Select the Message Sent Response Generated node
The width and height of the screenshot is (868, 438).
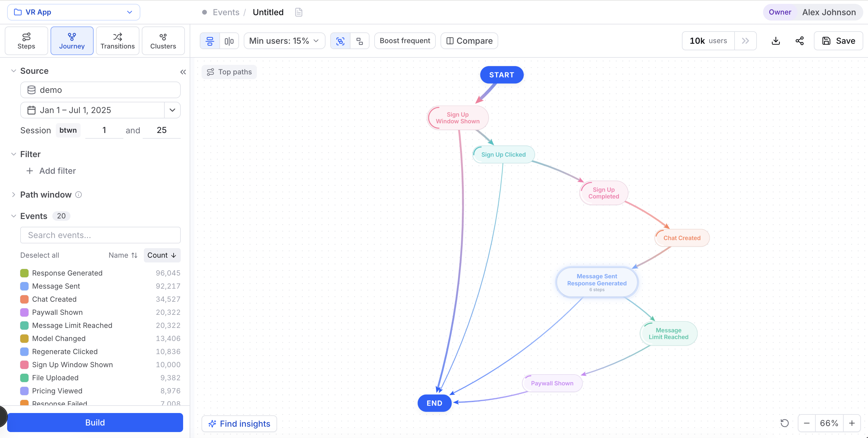pos(597,282)
